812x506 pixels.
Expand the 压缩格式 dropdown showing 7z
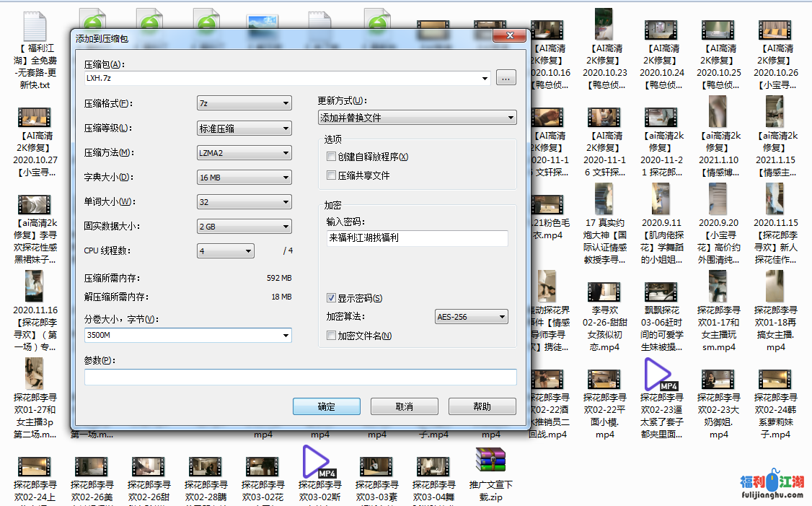click(x=244, y=104)
